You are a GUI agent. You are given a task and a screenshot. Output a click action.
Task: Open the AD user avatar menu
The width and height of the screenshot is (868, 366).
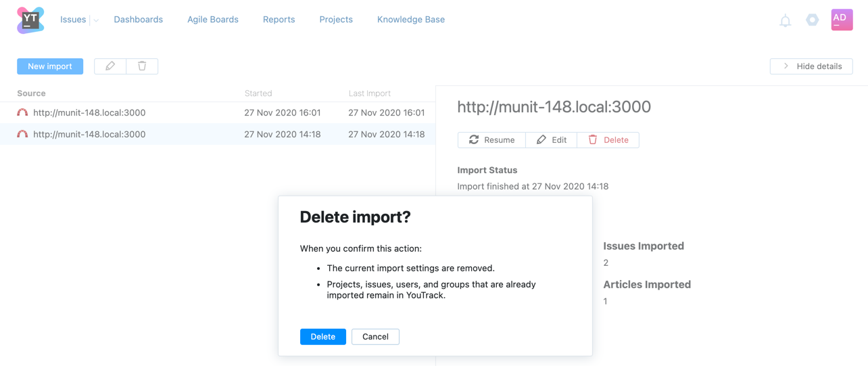pos(842,20)
